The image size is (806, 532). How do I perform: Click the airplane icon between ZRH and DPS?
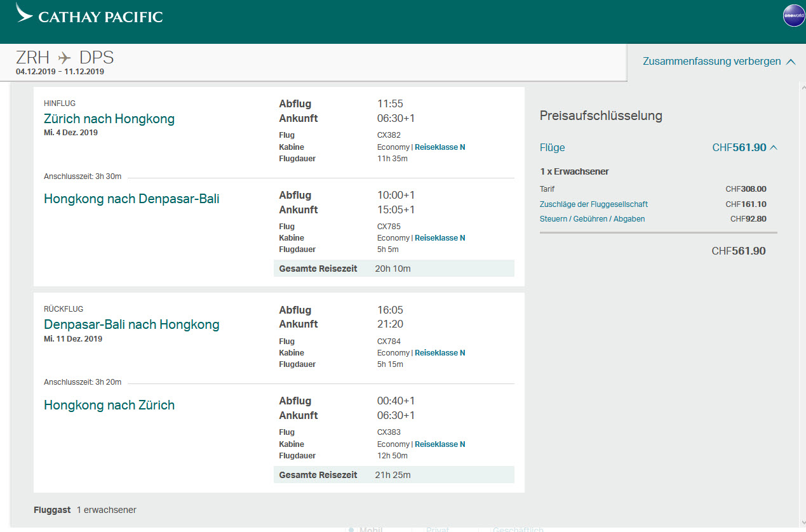[65, 58]
